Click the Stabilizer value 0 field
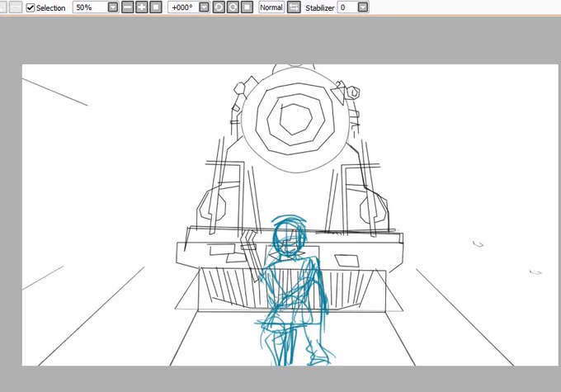The height and width of the screenshot is (392, 561). coord(347,7)
